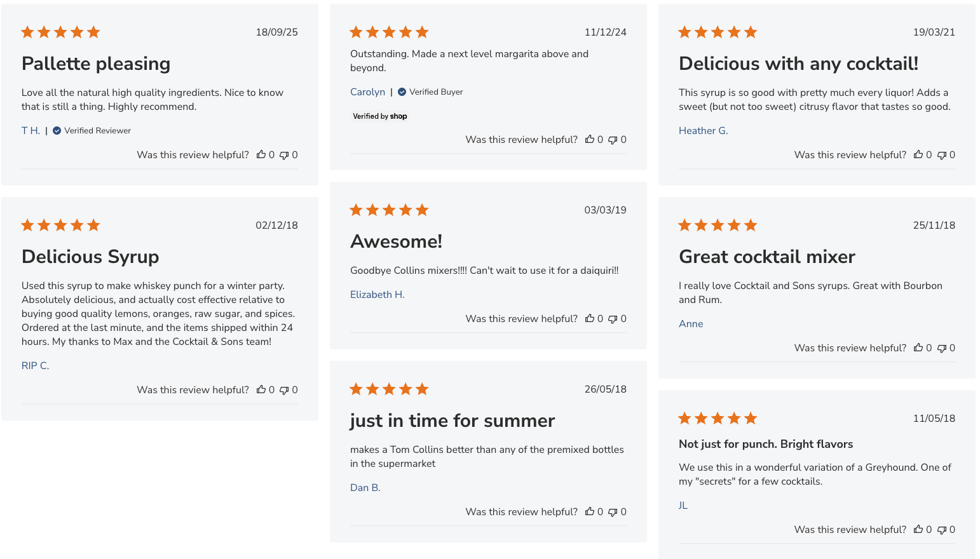Click the five-star rating on "Awesome!" review

(x=389, y=210)
